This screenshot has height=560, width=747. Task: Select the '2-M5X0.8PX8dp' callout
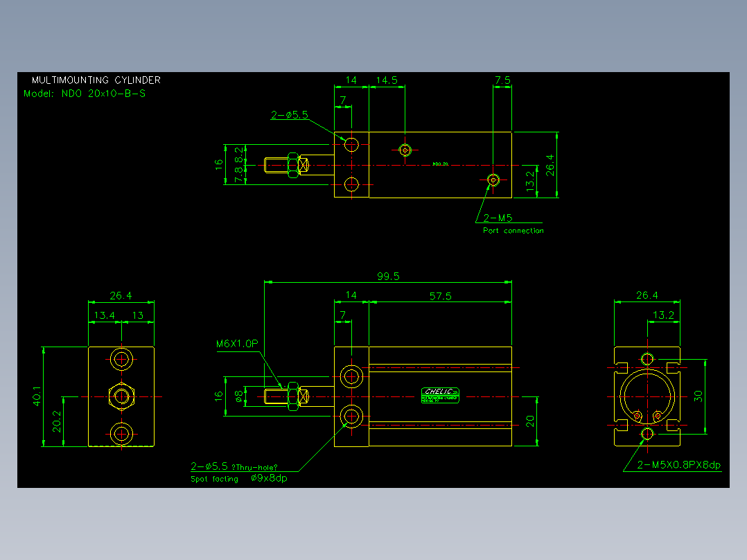click(x=679, y=464)
